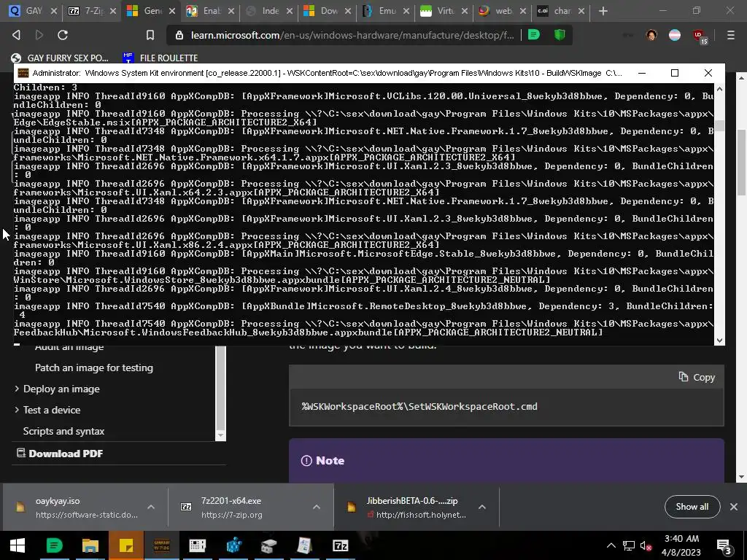Click the site padlock icon in address bar

(179, 35)
